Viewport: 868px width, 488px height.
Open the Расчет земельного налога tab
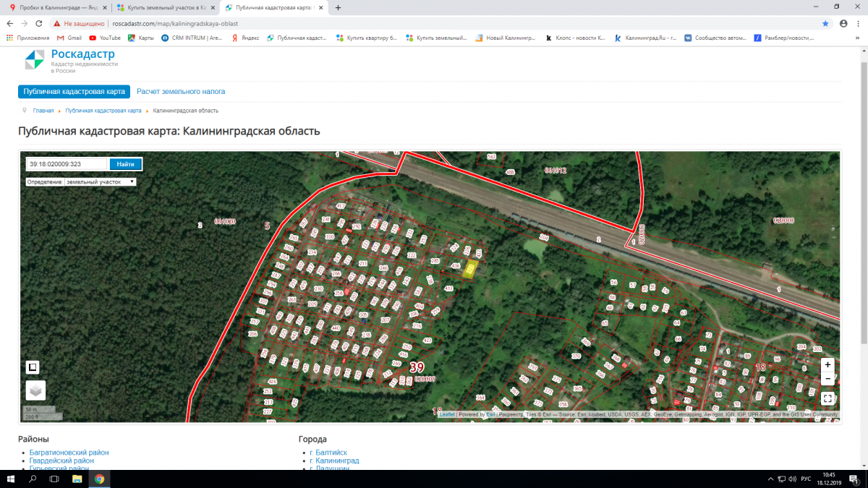pyautogui.click(x=181, y=92)
